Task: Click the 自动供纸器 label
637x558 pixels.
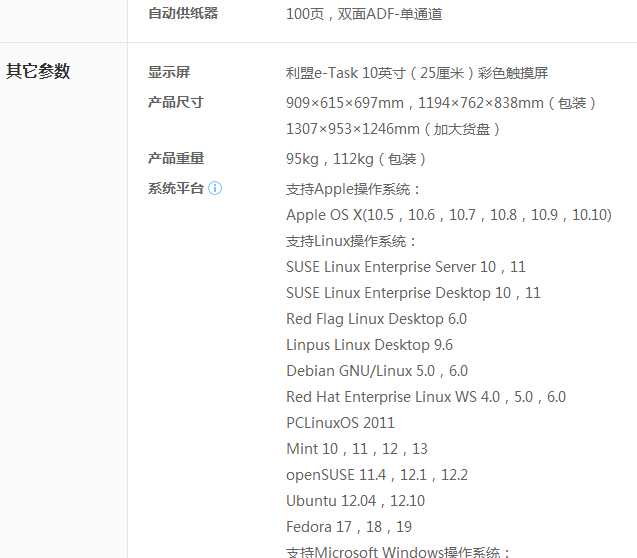Action: pyautogui.click(x=183, y=13)
